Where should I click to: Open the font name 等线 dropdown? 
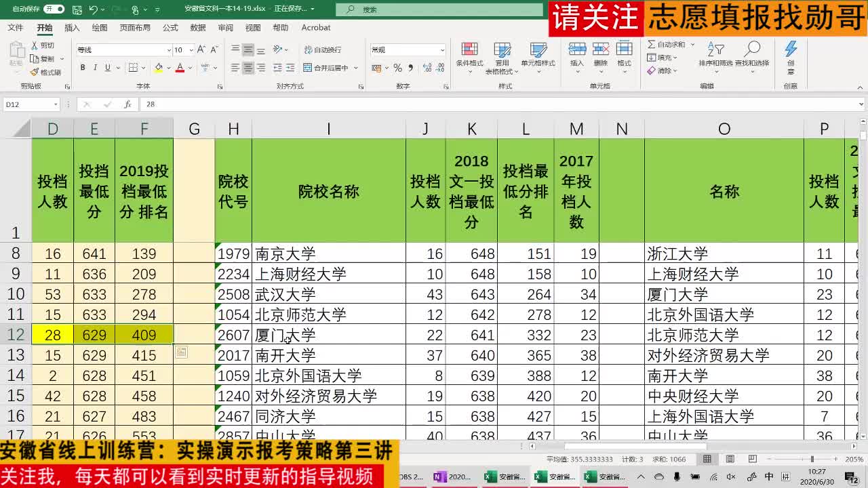click(169, 50)
